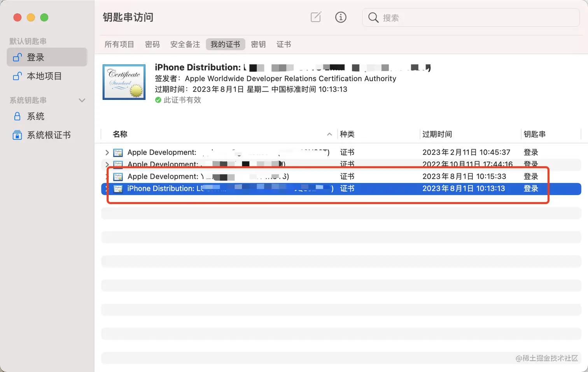The image size is (588, 372).
Task: Click the green 此证书有效 status checkmark
Action: pos(158,100)
